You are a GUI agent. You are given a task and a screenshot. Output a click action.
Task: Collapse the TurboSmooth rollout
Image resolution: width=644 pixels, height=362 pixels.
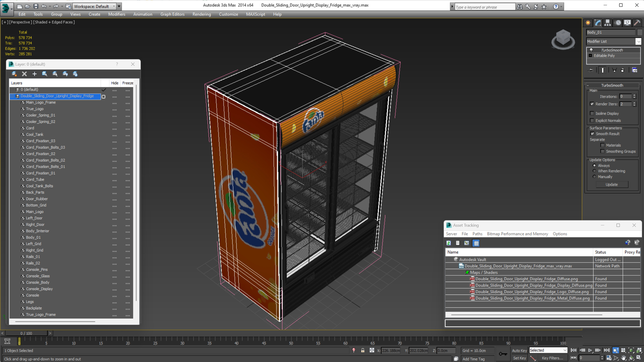click(588, 85)
